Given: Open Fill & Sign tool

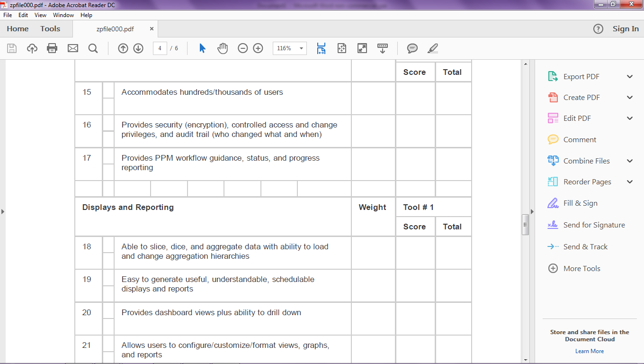Looking at the screenshot, I should coord(581,203).
